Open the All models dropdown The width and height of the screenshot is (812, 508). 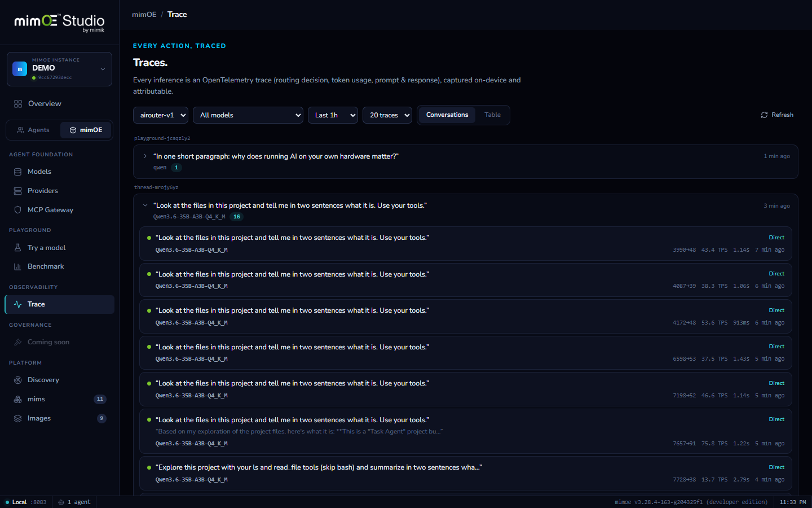248,115
